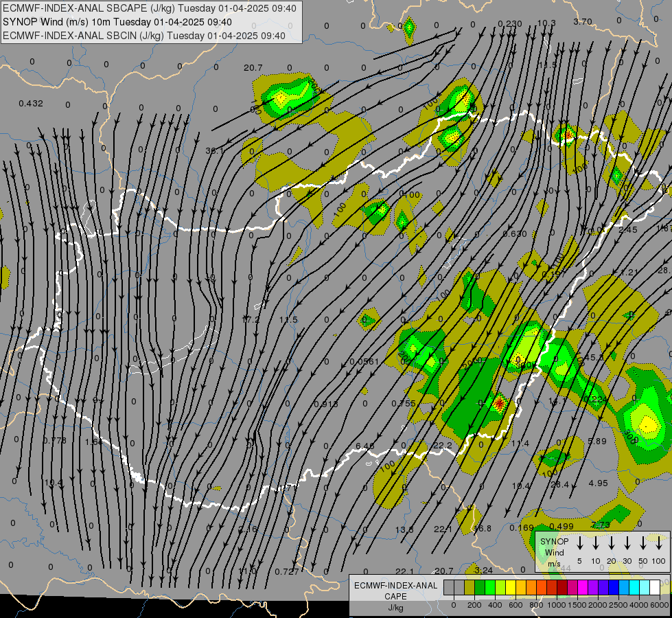Viewport: 672px width, 618px height.
Task: Click the map value '2.45'
Action: pos(628,230)
